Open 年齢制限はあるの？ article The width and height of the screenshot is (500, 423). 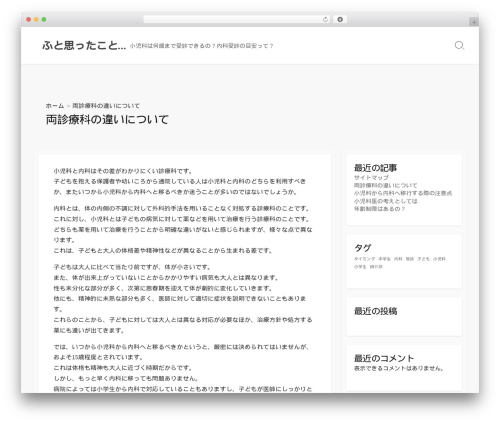[x=379, y=209]
